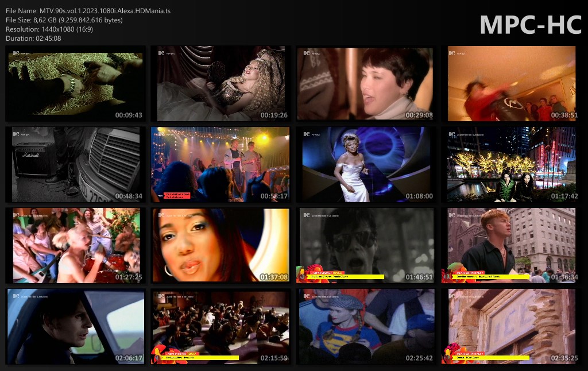Image resolution: width=588 pixels, height=371 pixels.
Task: Click the File Name text line
Action: point(88,11)
